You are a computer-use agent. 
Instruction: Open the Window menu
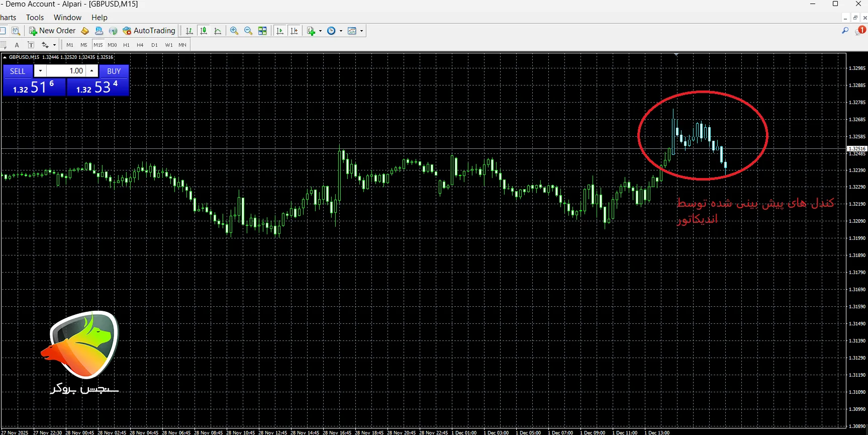(x=67, y=18)
